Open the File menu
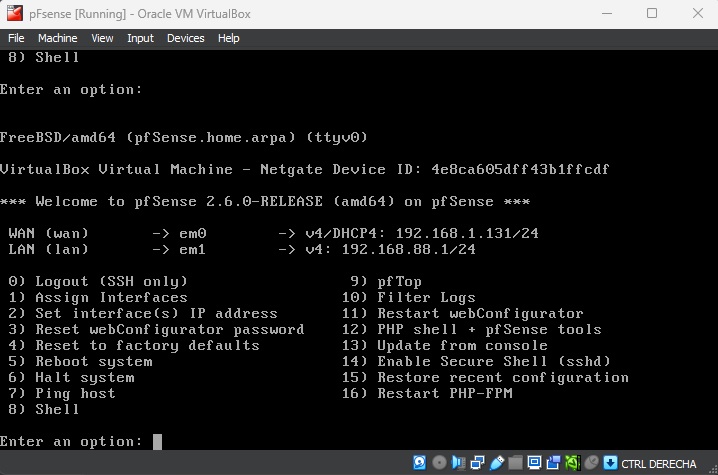This screenshot has width=718, height=475. (16, 38)
